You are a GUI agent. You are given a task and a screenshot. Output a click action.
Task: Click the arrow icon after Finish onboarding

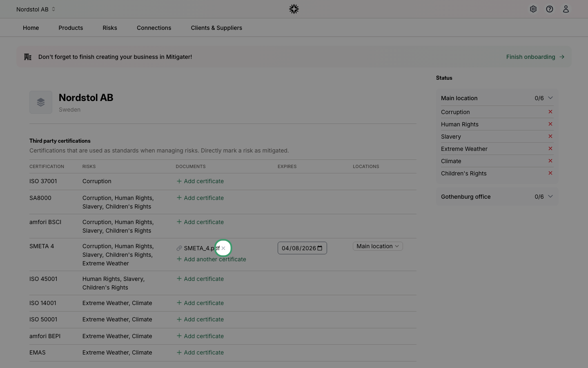[562, 57]
